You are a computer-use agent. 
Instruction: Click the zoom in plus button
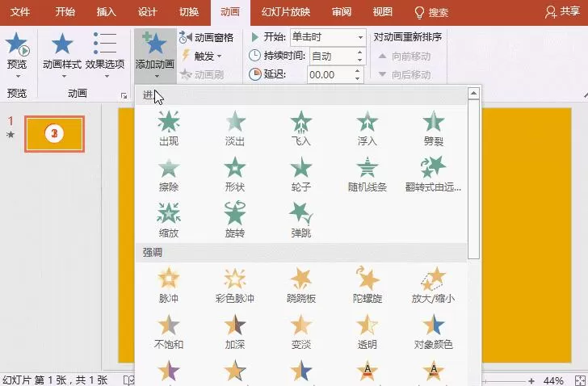pos(531,381)
